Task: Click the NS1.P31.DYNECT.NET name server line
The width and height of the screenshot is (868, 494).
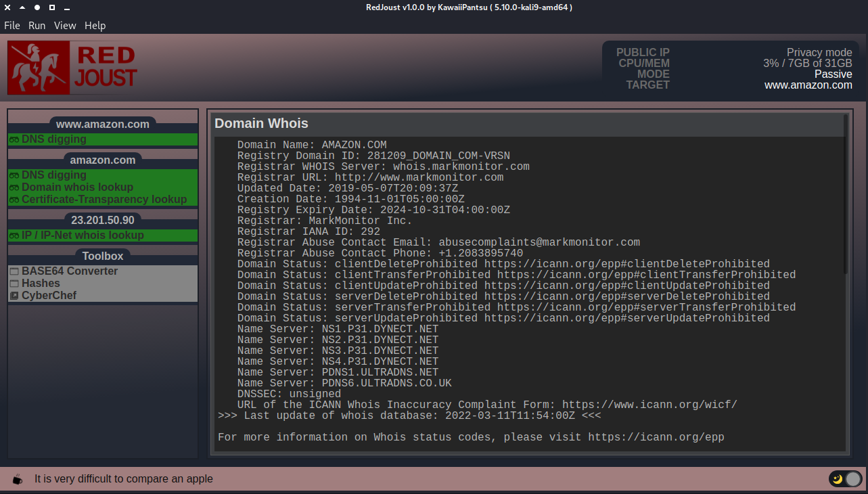Action: click(x=338, y=329)
